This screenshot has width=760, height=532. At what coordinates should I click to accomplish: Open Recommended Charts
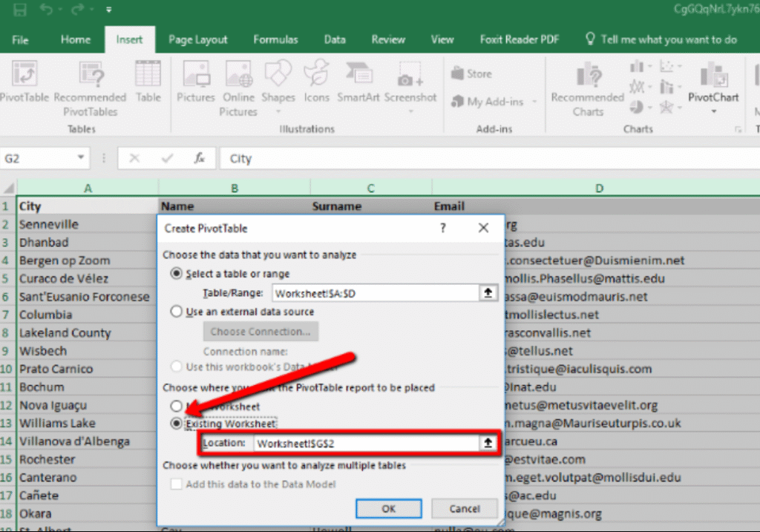(588, 90)
